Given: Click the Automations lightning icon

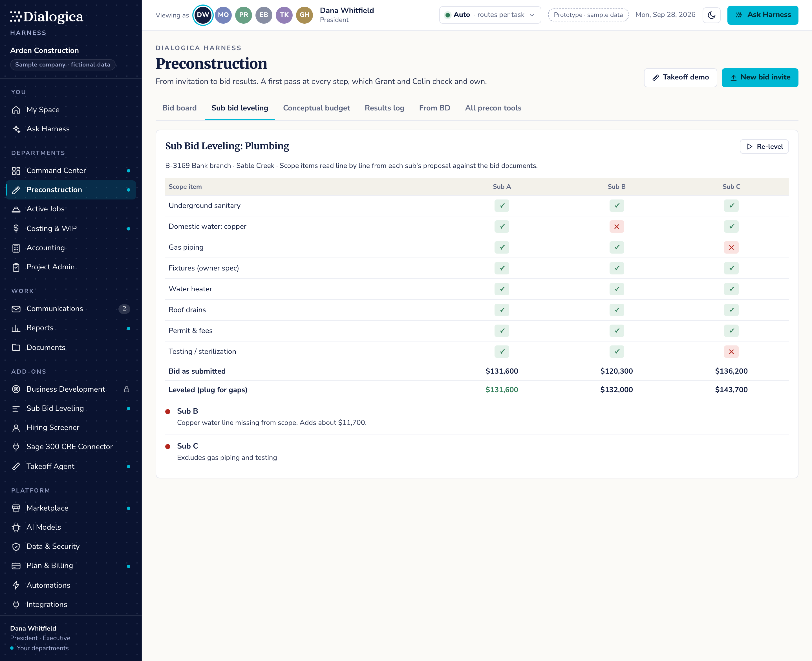Looking at the screenshot, I should click(x=16, y=585).
